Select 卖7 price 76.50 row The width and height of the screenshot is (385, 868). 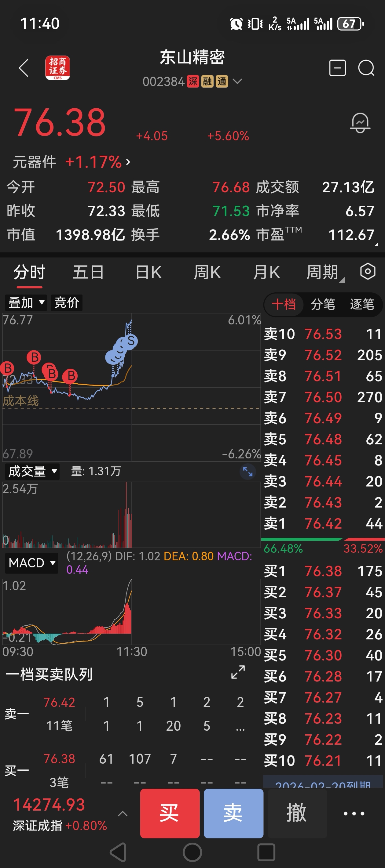(323, 397)
